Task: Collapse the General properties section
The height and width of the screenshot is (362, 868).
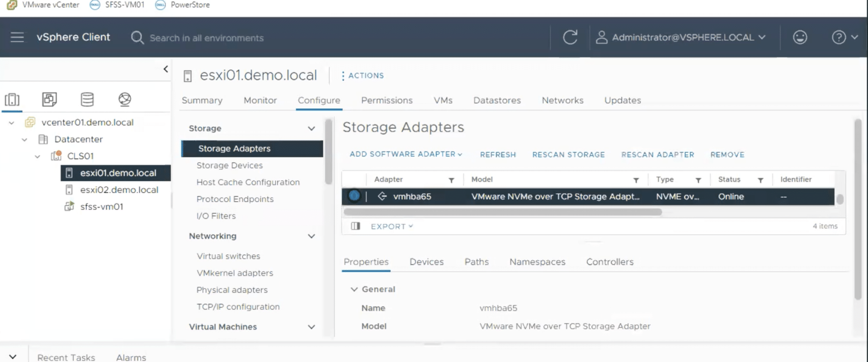Action: 354,289
